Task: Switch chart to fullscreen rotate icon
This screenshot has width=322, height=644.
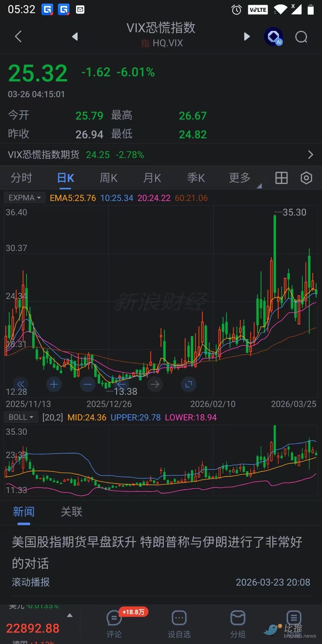Action: [188, 384]
